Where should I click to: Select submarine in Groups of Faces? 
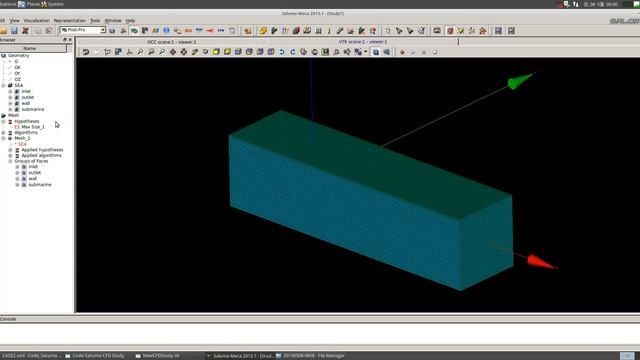40,185
